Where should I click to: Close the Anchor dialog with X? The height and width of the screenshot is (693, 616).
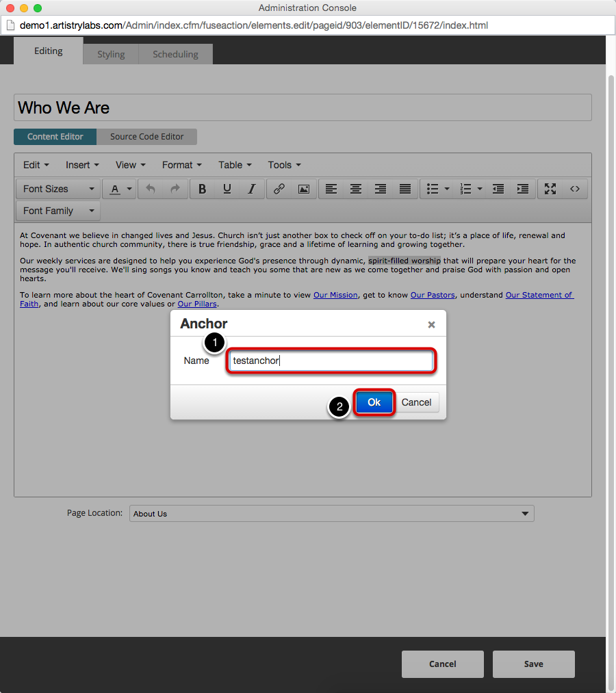coord(432,325)
